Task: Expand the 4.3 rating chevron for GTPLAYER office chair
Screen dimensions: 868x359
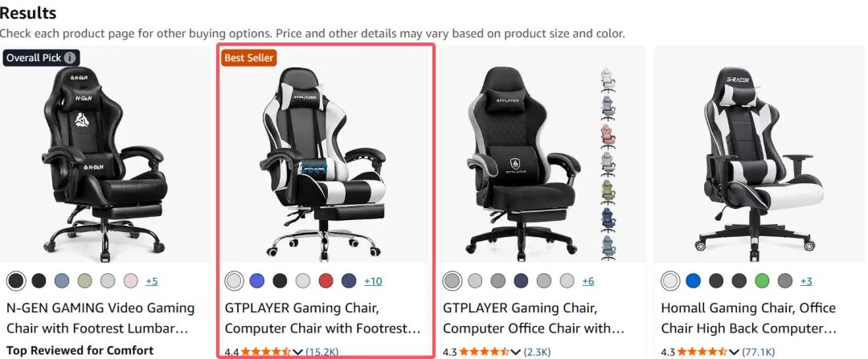Action: coord(516,352)
